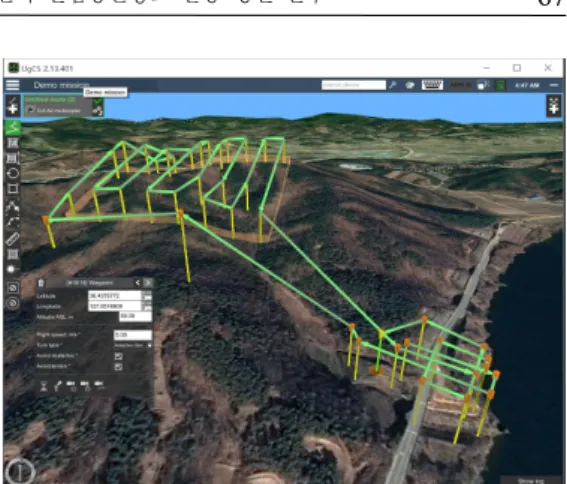Click the dark label button next to the keyboard icon
Image resolution: width=567 pixels, height=484 pixels.
click(x=461, y=85)
